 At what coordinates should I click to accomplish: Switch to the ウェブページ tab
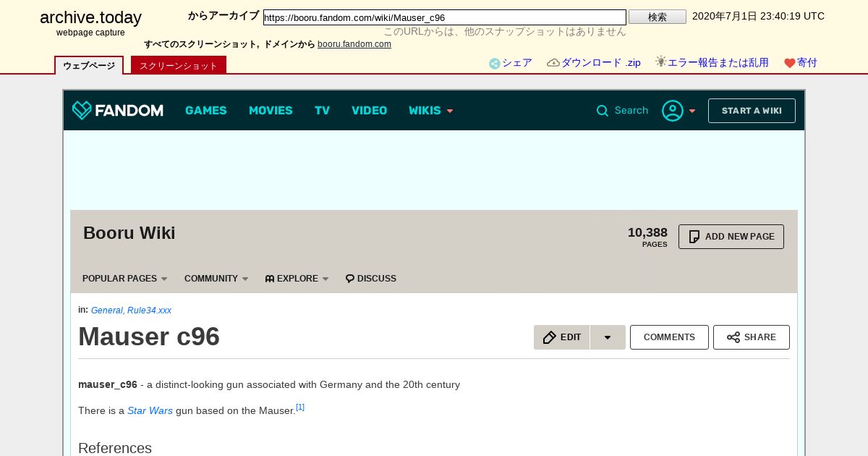[89, 65]
